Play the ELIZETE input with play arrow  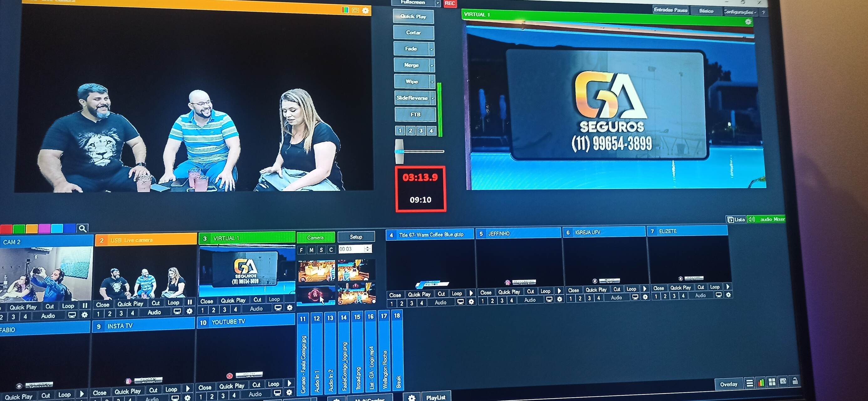728,286
